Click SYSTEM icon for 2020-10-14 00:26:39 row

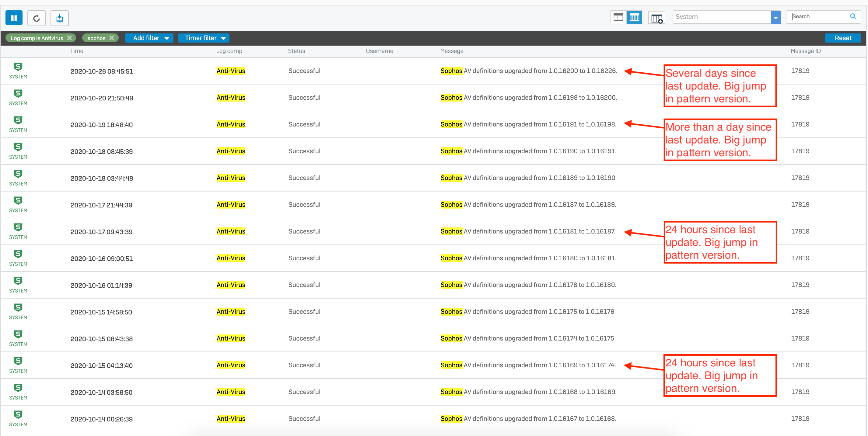[x=18, y=419]
